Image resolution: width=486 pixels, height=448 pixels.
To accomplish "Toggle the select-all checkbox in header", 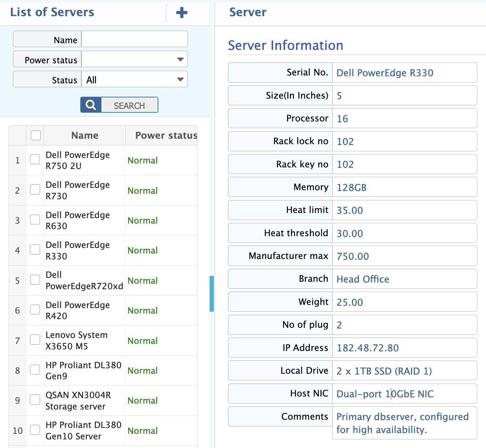I will [x=36, y=135].
